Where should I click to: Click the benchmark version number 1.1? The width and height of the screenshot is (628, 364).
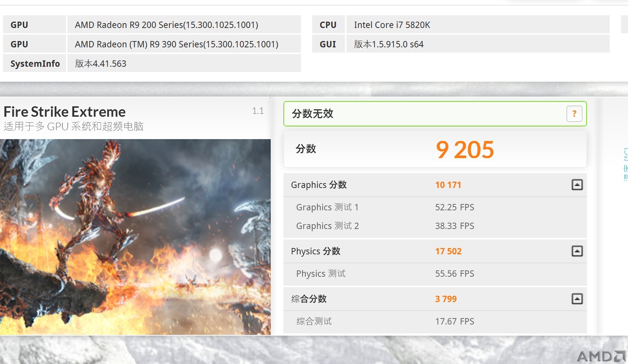[258, 111]
